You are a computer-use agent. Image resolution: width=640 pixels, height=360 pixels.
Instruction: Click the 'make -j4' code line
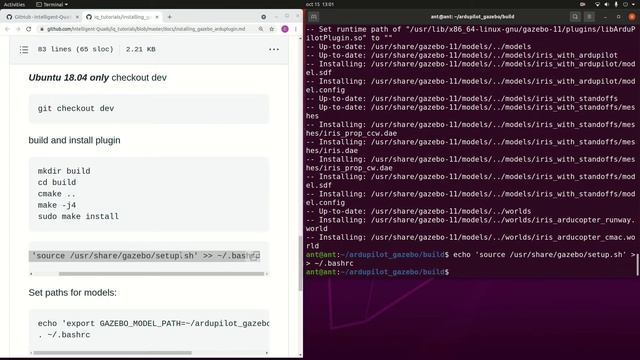click(x=57, y=205)
